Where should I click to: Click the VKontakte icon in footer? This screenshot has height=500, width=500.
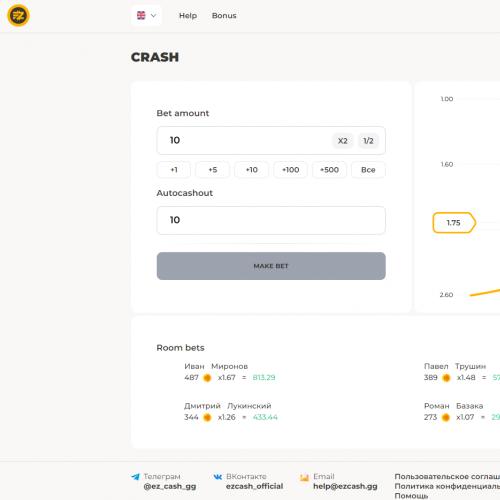tap(218, 477)
